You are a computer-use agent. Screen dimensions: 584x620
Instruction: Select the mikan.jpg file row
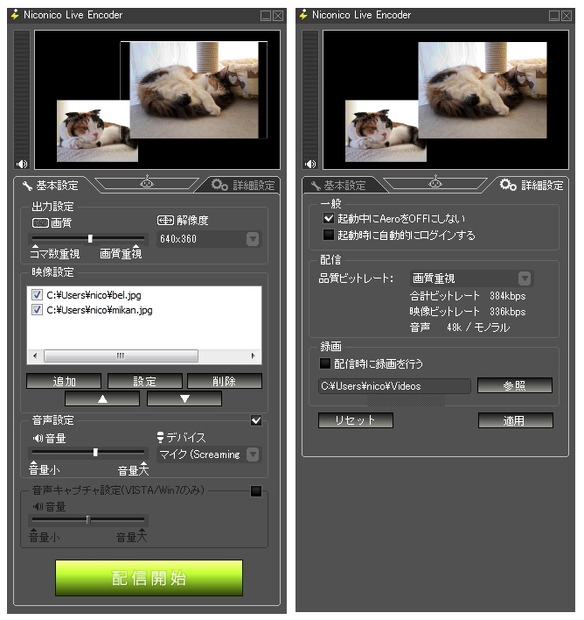(x=99, y=310)
